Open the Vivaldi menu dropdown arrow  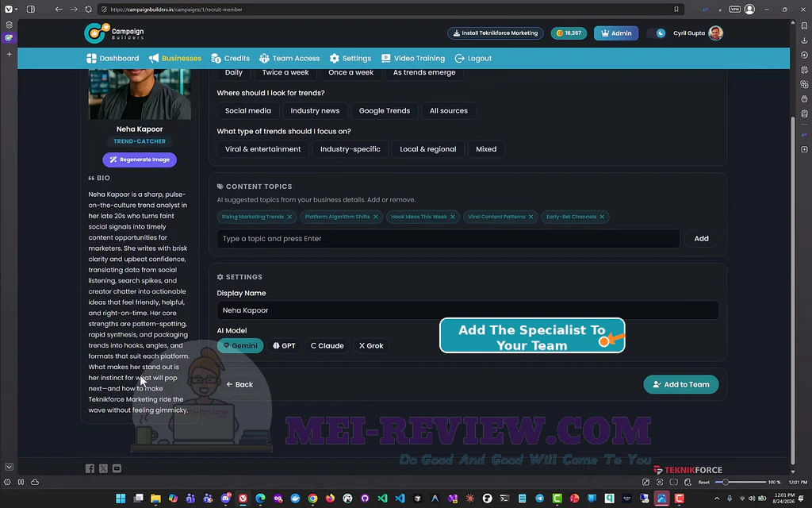click(x=16, y=10)
